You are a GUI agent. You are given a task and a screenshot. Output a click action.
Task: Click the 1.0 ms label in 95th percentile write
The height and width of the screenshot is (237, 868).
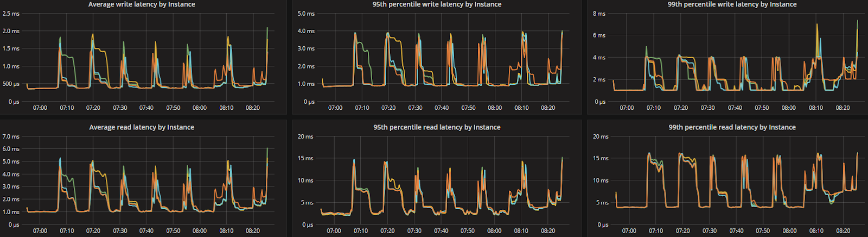click(x=306, y=84)
